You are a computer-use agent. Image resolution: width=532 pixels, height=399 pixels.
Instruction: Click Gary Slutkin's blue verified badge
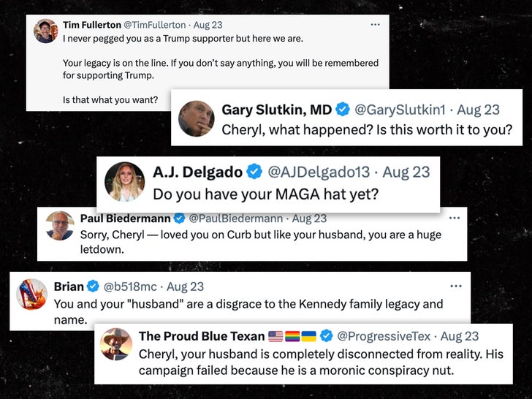[343, 110]
